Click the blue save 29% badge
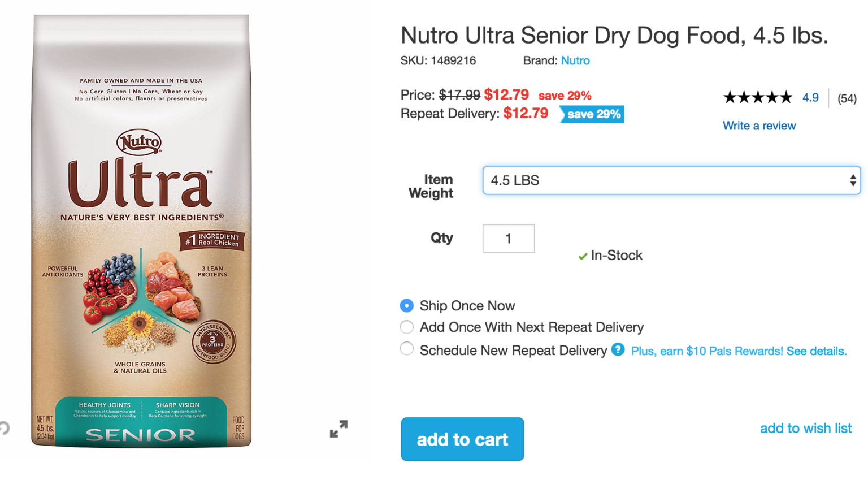The image size is (868, 480). click(x=591, y=114)
